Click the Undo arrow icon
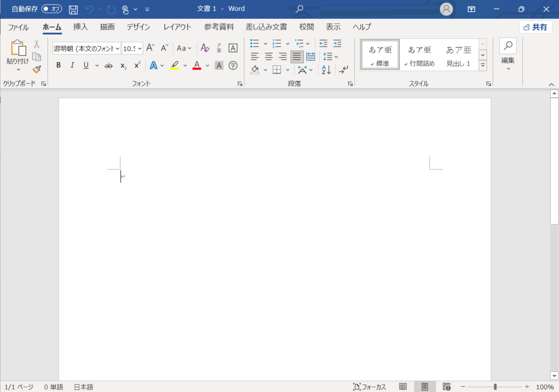559x392 pixels. pyautogui.click(x=89, y=9)
